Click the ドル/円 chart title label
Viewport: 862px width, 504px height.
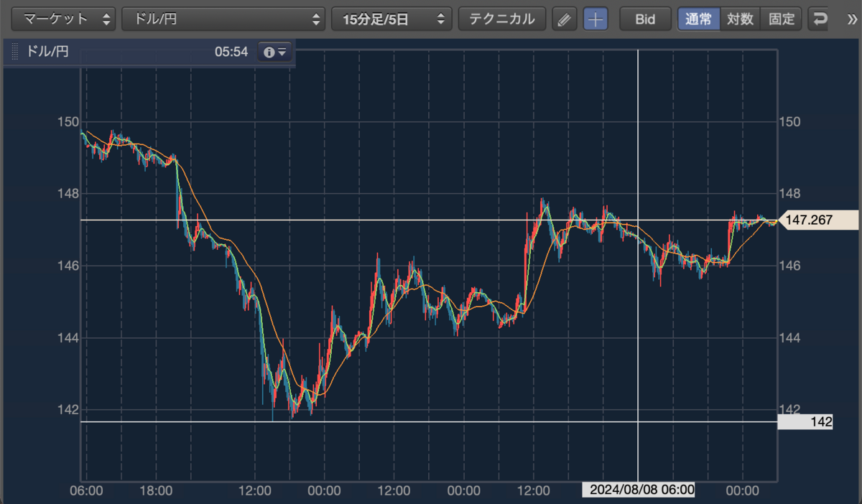47,52
